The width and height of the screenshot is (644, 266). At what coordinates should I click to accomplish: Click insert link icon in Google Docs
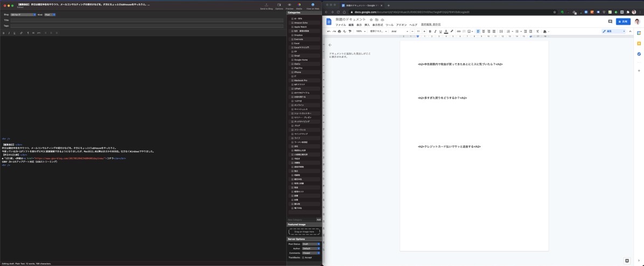(459, 31)
